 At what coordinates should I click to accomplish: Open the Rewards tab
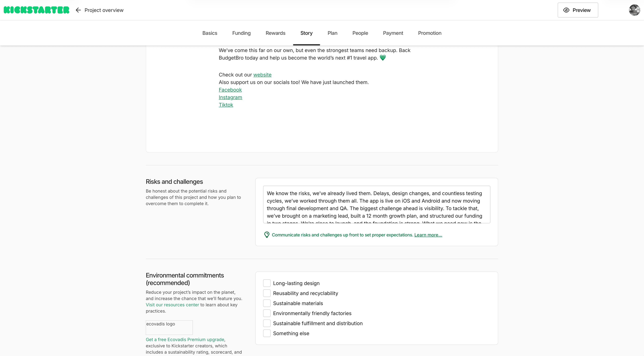[x=275, y=33]
